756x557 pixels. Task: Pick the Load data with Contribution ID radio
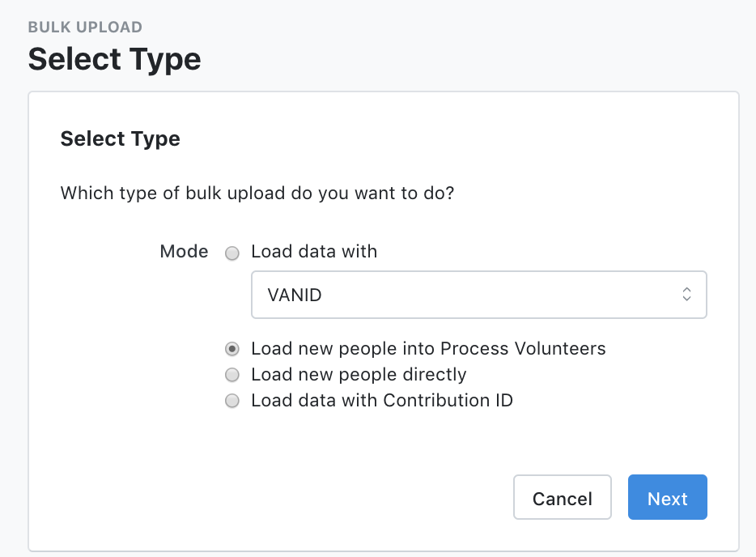[232, 401]
